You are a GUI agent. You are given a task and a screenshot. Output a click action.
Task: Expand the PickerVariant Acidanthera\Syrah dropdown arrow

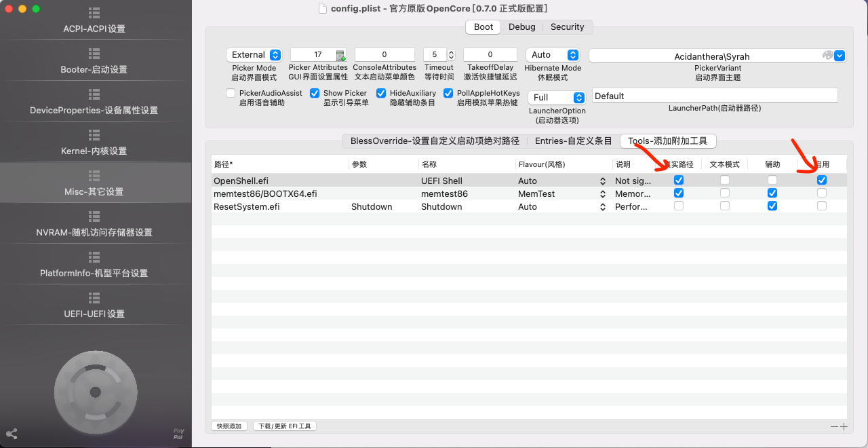[x=840, y=56]
